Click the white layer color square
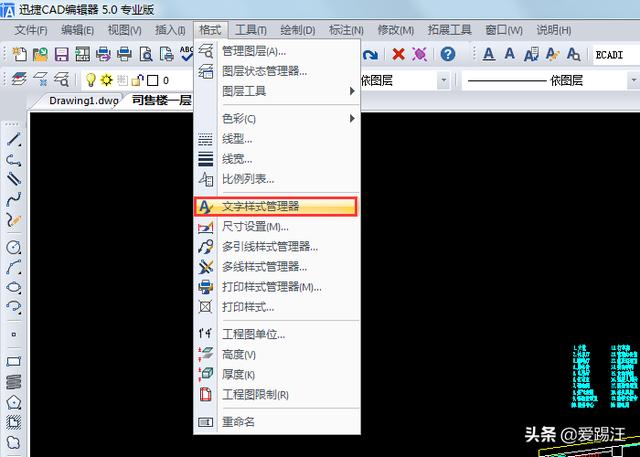 152,80
